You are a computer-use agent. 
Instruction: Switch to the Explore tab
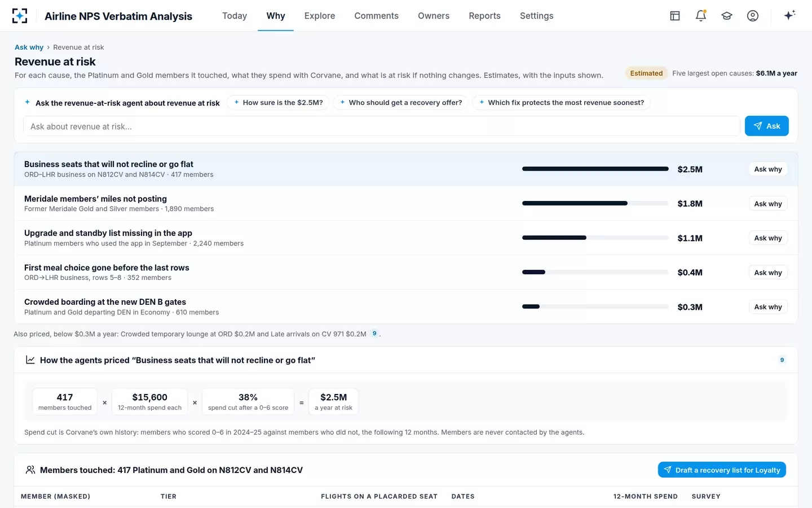(x=320, y=16)
